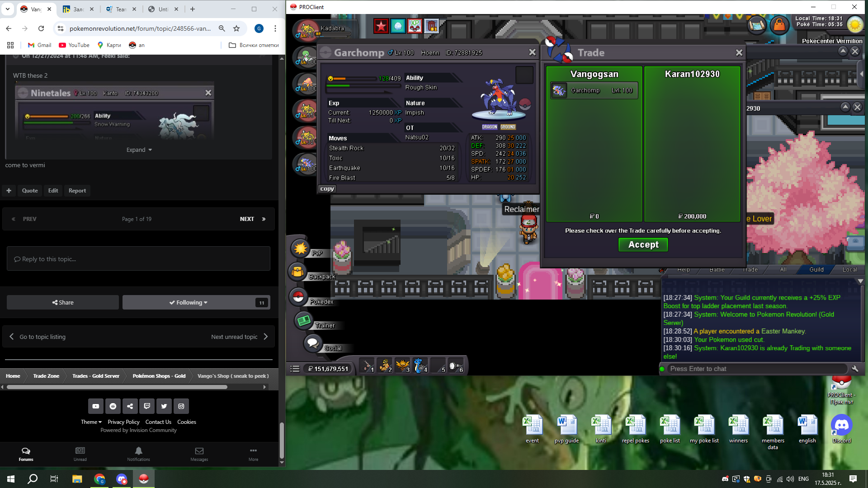Open the Next unread topic link
This screenshot has height=488, width=868.
[240, 337]
